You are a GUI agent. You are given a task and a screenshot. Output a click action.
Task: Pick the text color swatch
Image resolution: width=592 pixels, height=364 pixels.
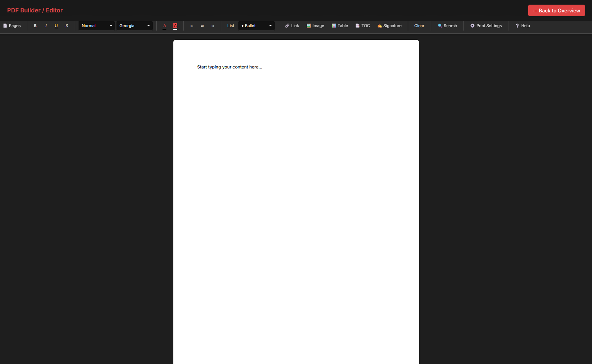coord(164,26)
